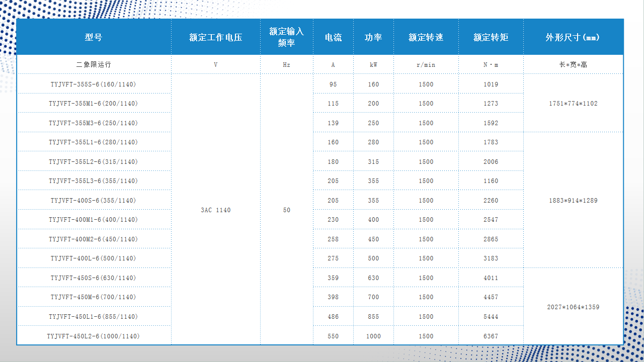Image resolution: width=644 pixels, height=362 pixels.
Task: Click current value 180
Action: point(333,162)
